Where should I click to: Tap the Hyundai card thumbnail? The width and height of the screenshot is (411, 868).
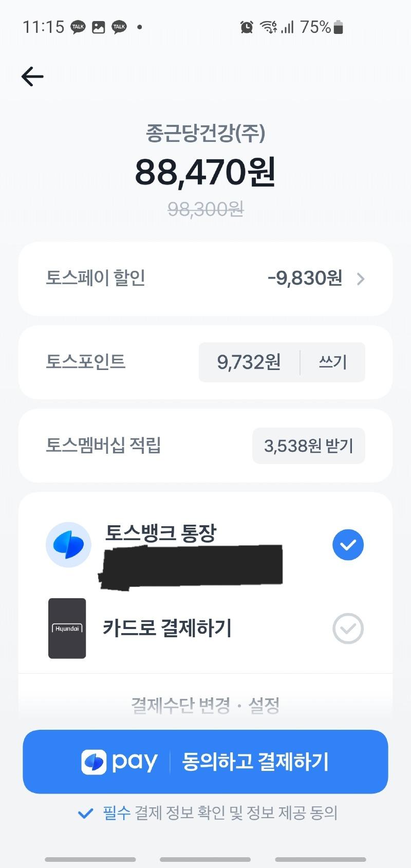pos(67,628)
